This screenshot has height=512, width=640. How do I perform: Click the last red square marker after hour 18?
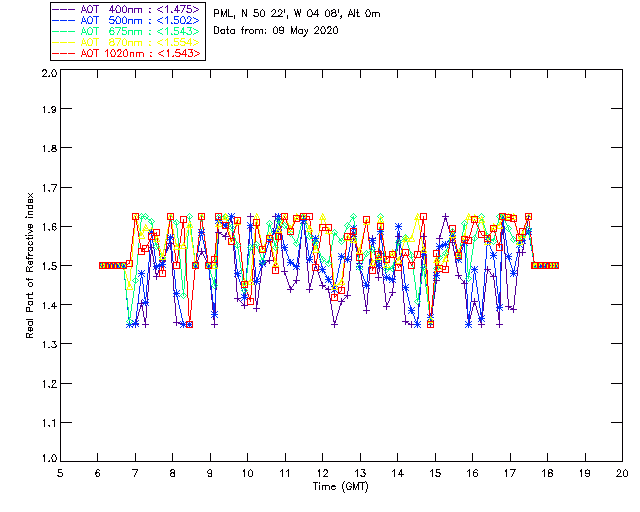[x=556, y=265]
